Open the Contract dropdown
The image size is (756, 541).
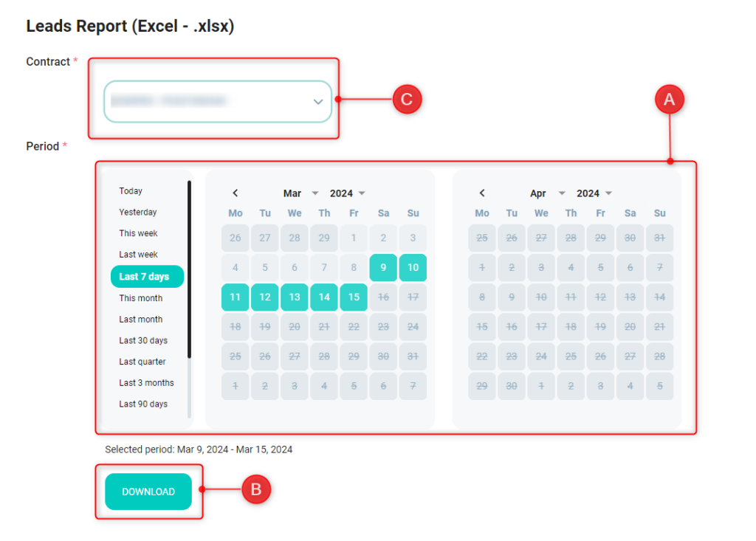218,101
